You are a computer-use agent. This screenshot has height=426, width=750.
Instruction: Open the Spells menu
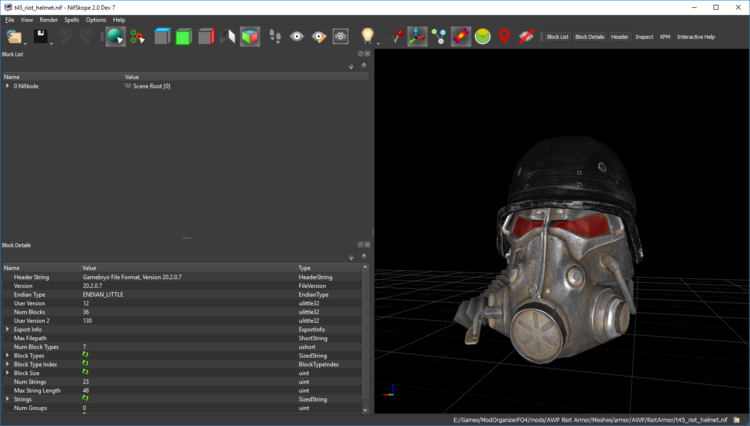(71, 20)
